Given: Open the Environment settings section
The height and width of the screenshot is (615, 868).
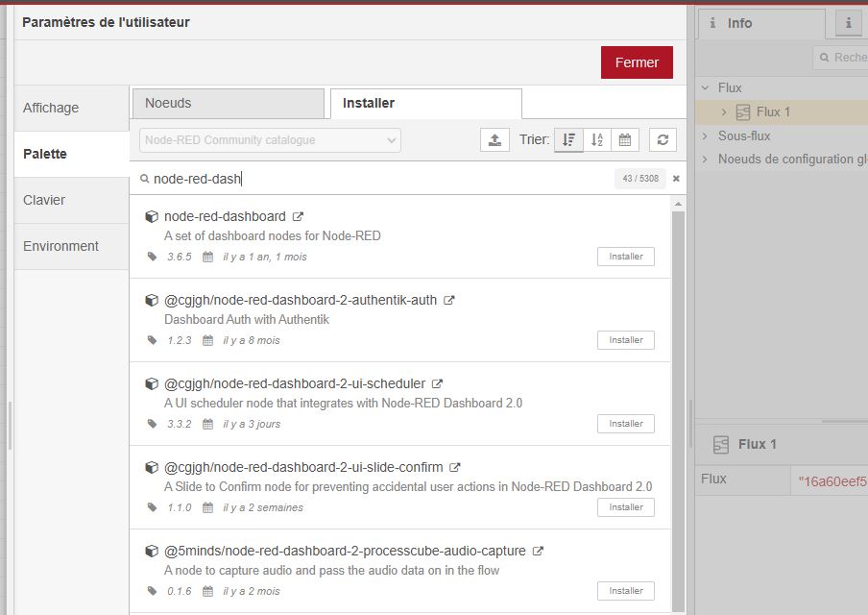Looking at the screenshot, I should tap(71, 246).
